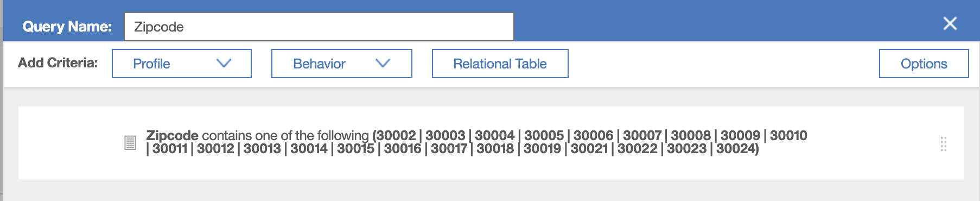Image resolution: width=980 pixels, height=201 pixels.
Task: Click the Add Criteria label
Action: tap(58, 63)
